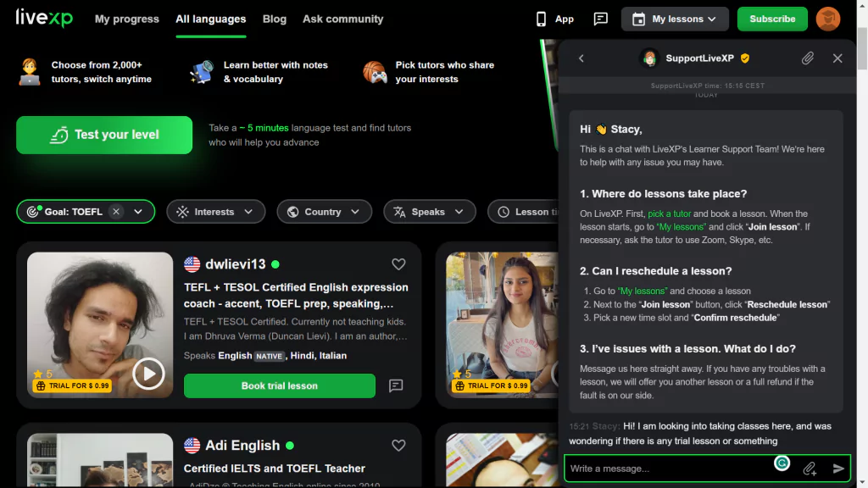Open 'My lessons' link in answer 1
Viewport: 868px width, 488px height.
[682, 227]
